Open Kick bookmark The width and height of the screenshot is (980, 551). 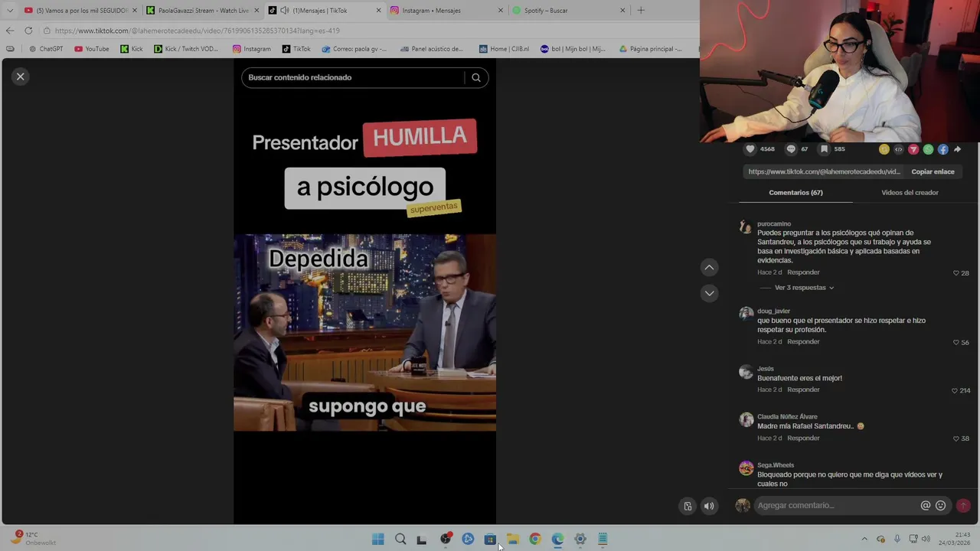pyautogui.click(x=132, y=49)
